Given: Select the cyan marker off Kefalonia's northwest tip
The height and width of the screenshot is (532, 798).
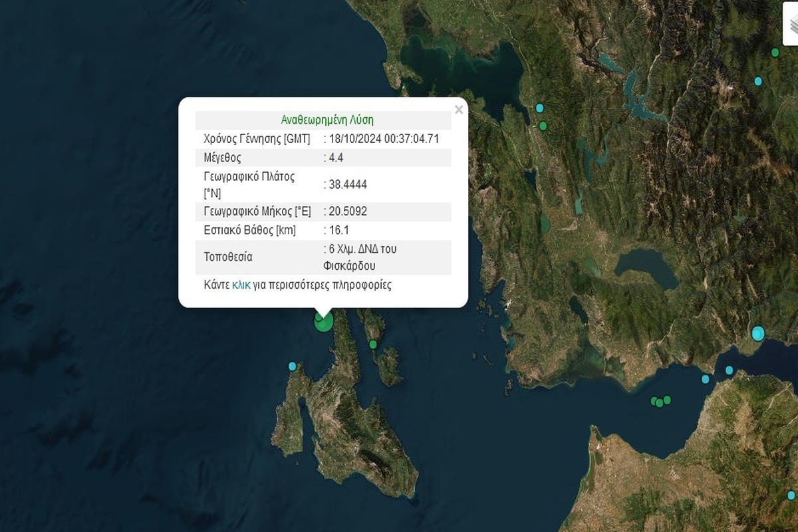Looking at the screenshot, I should [292, 366].
